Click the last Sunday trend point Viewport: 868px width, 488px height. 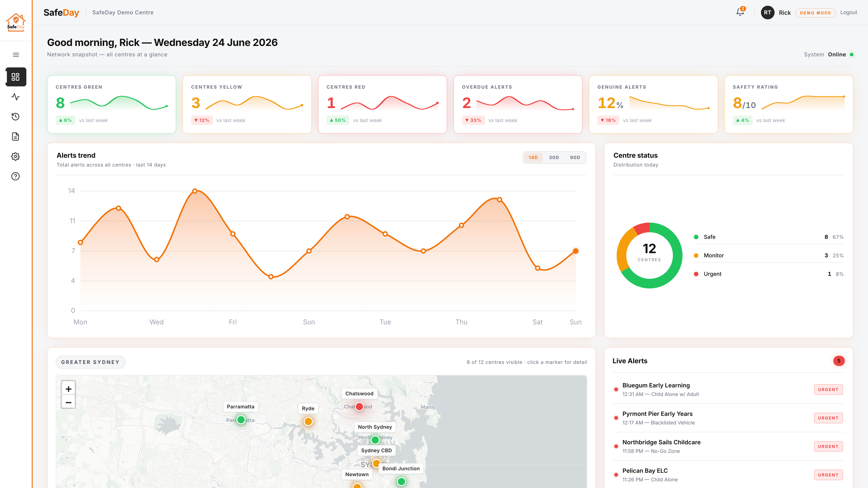(576, 251)
